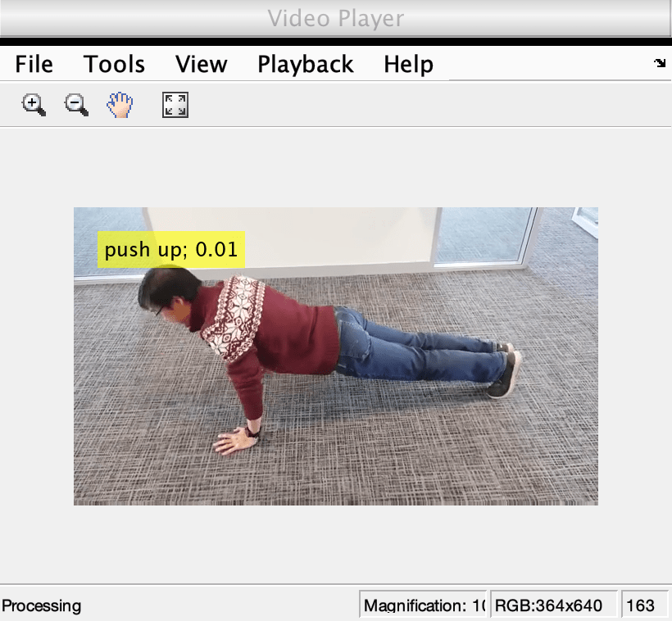Select the Zoom Out magnifier tool
The height and width of the screenshot is (621, 672).
77,105
